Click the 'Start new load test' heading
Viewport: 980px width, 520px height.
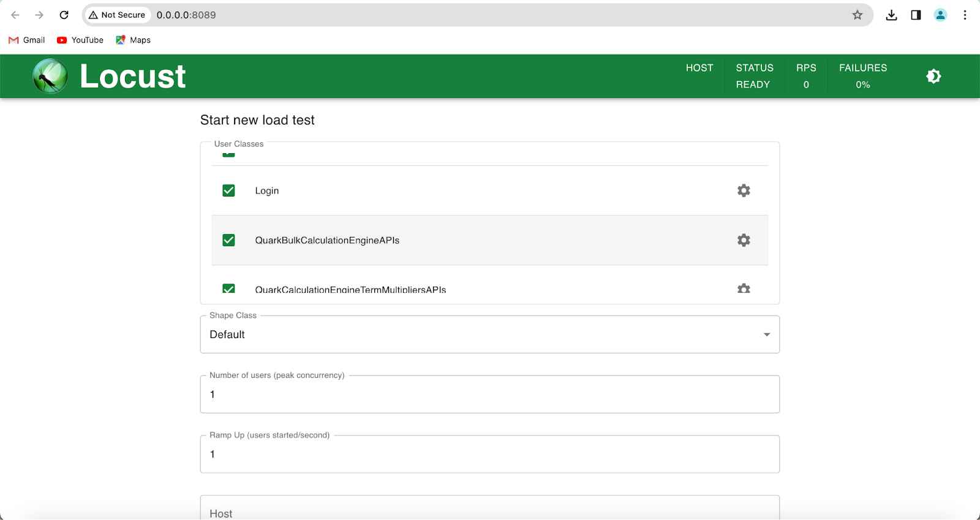pyautogui.click(x=257, y=120)
